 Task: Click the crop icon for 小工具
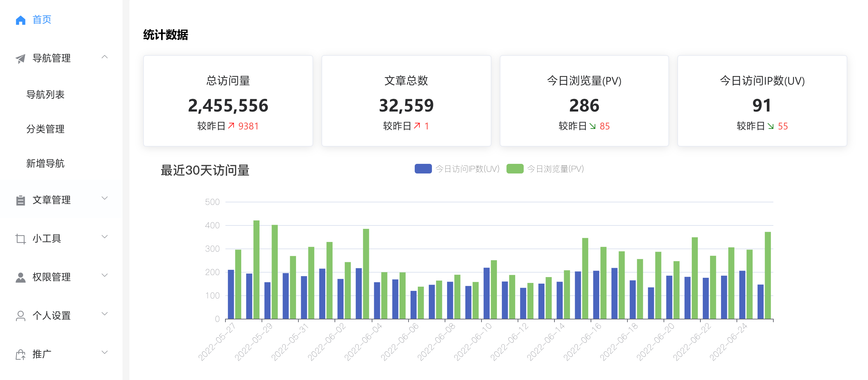(x=21, y=239)
